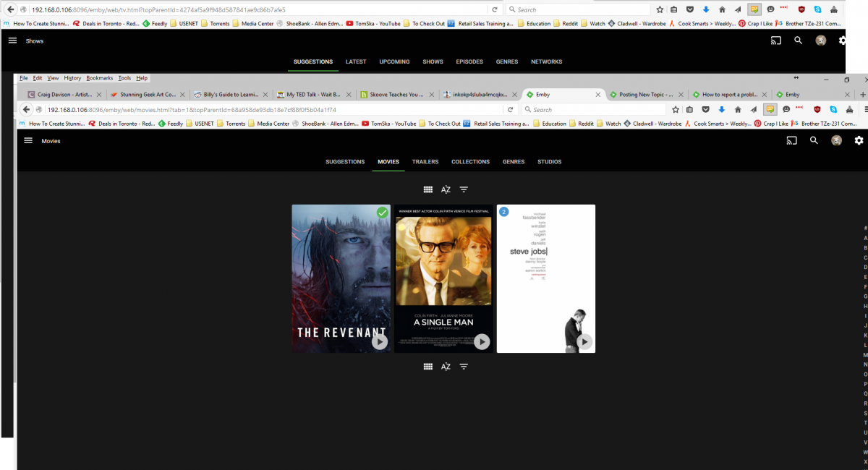
Task: Open Emby search in the Shows window
Action: click(798, 40)
